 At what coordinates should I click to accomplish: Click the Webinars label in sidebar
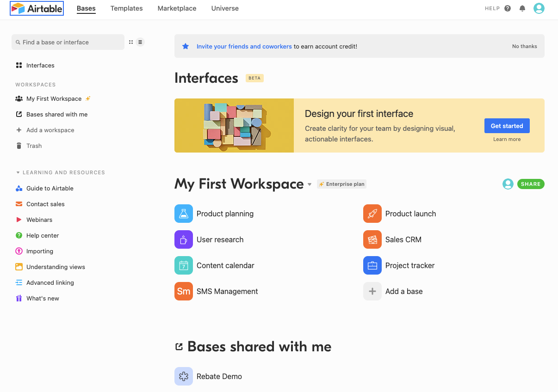[x=39, y=220]
